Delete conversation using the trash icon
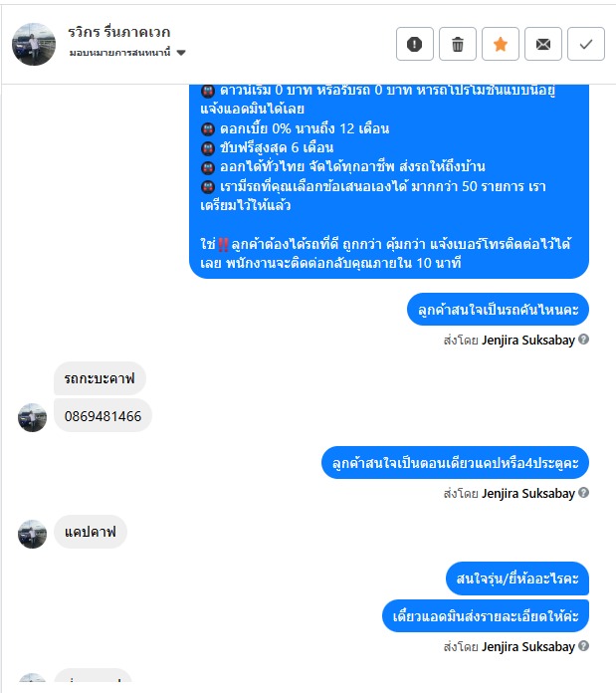The height and width of the screenshot is (693, 616). coord(458,44)
